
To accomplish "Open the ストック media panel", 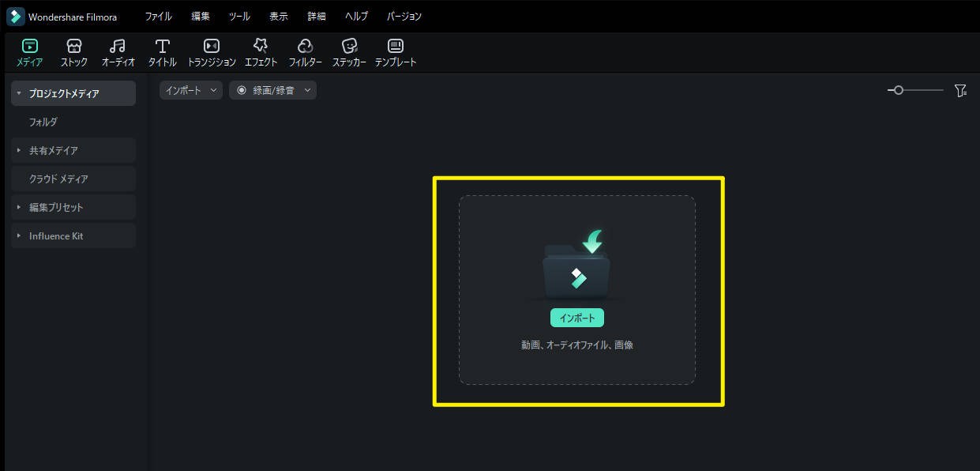I will pyautogui.click(x=73, y=51).
